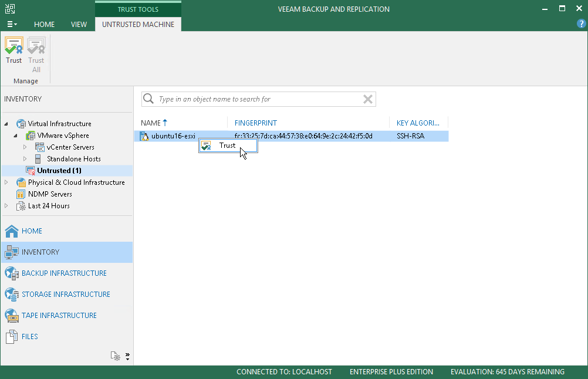This screenshot has height=379, width=588.
Task: Click the object name search field
Action: point(259,99)
